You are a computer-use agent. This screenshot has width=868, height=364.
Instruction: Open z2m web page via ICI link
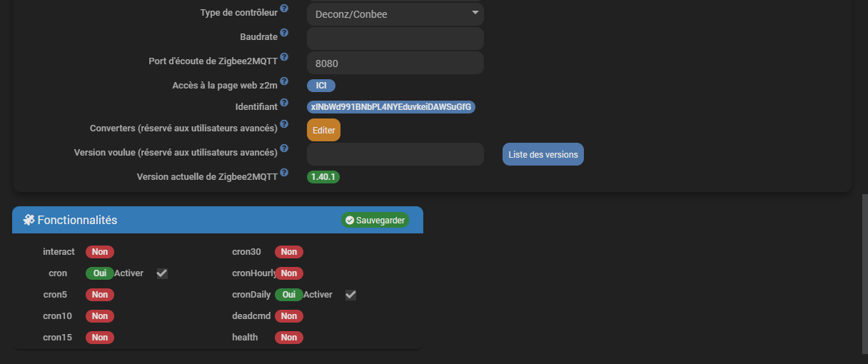pos(321,86)
